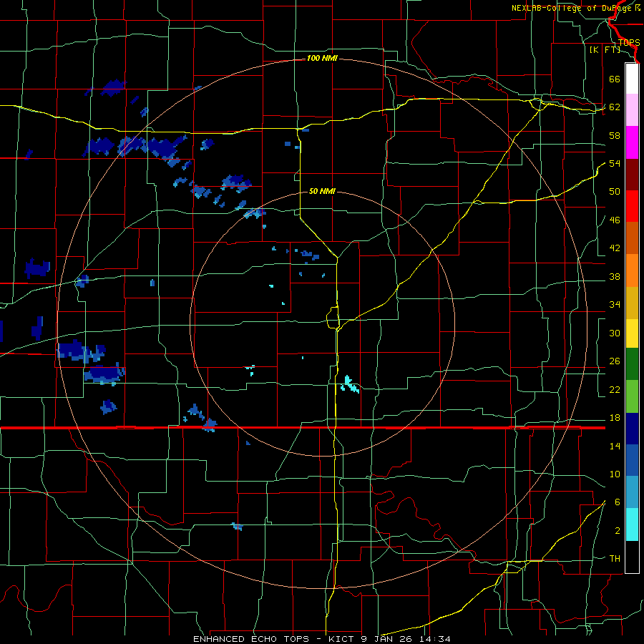Viewport: 644px width, 644px height.
Task: Select the black TH legend swatch
Action: point(632,557)
